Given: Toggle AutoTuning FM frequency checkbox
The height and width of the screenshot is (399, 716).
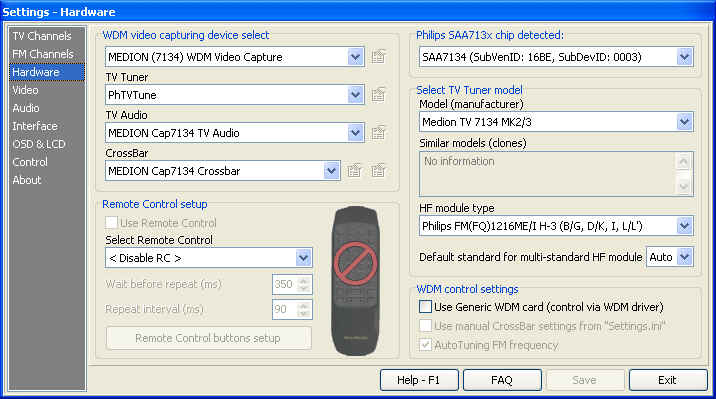Looking at the screenshot, I should 425,345.
